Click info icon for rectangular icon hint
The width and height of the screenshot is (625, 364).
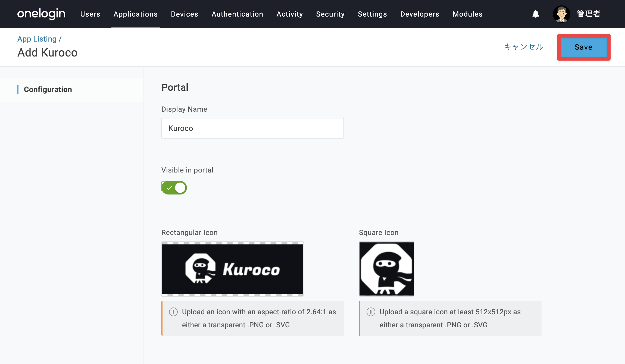173,312
